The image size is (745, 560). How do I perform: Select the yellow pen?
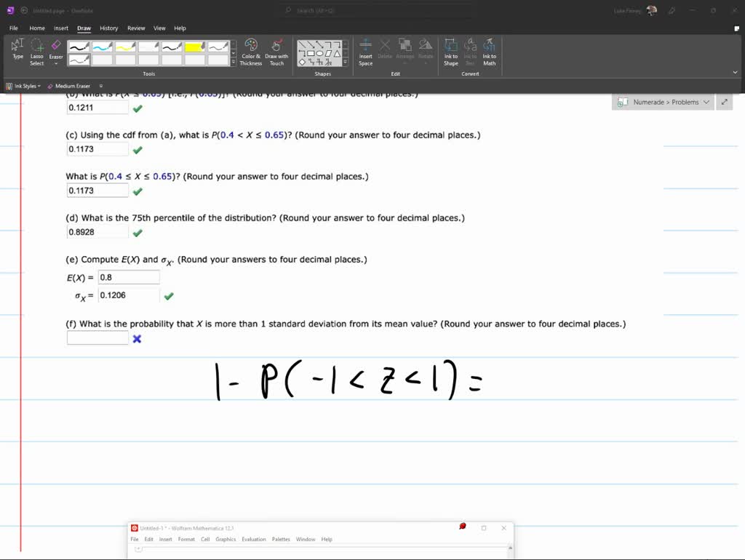[125, 47]
